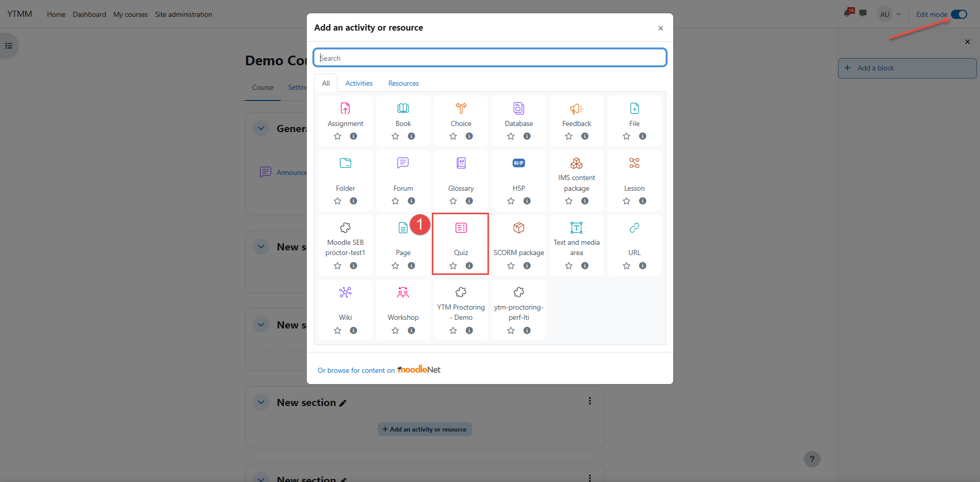This screenshot has height=482, width=980.
Task: Switch to the Activities tab
Action: coord(359,83)
